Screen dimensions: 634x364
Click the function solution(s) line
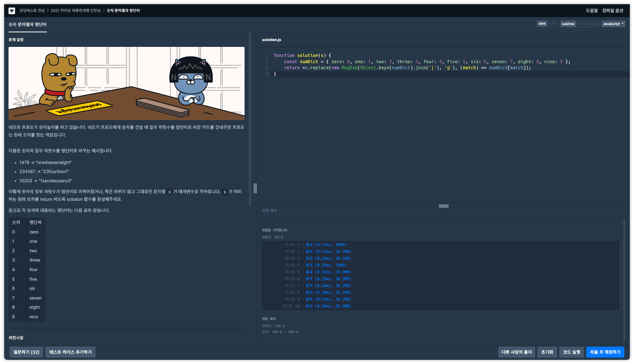302,55
